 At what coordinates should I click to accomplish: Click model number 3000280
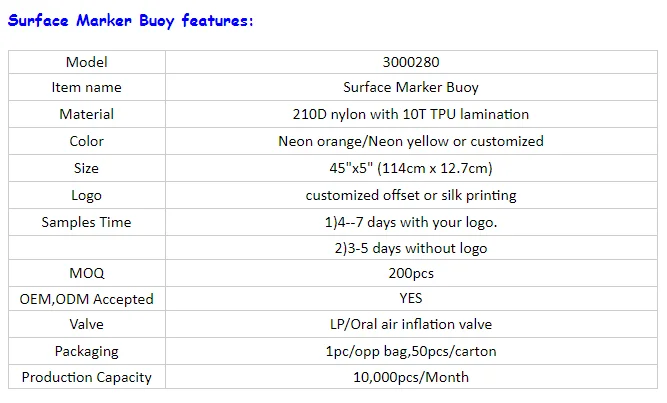pos(410,62)
